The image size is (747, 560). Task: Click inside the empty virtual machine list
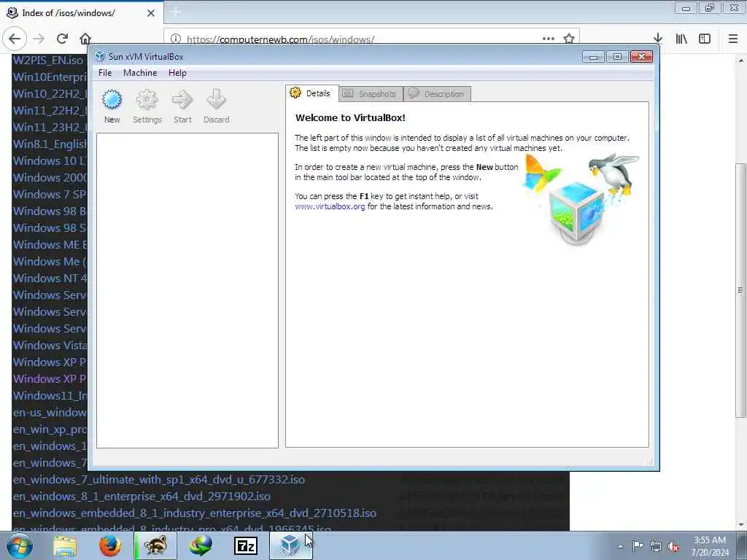[x=187, y=290]
